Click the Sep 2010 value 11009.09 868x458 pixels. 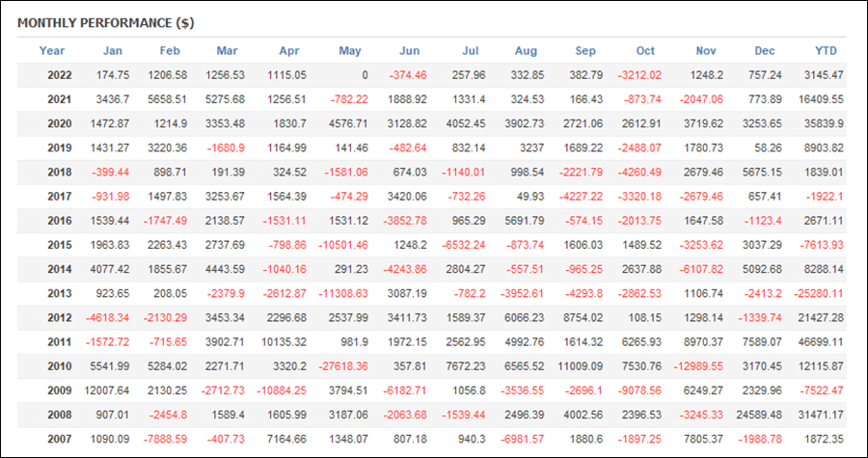580,366
